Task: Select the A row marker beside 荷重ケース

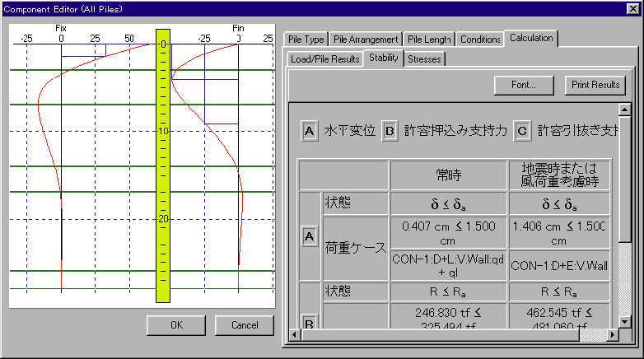Action: 310,237
